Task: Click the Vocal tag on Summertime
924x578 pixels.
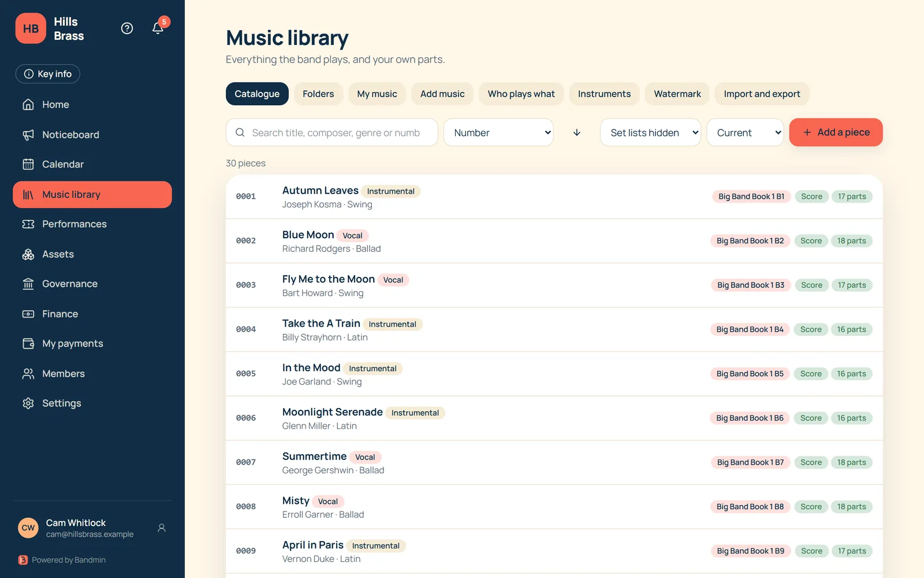Action: (365, 457)
